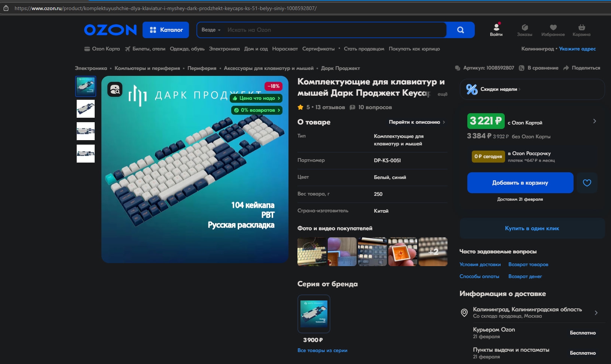Click Перейти к описанию link
611x364 pixels.
(417, 122)
